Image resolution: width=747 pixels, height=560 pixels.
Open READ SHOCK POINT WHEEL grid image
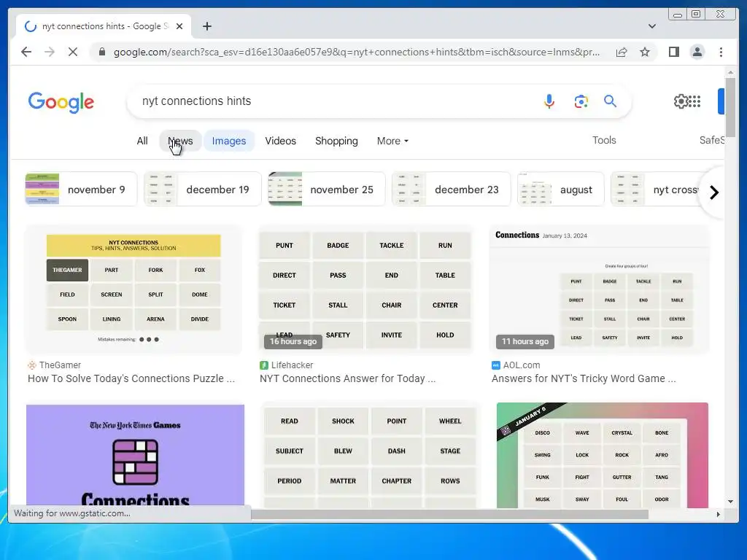[370, 455]
